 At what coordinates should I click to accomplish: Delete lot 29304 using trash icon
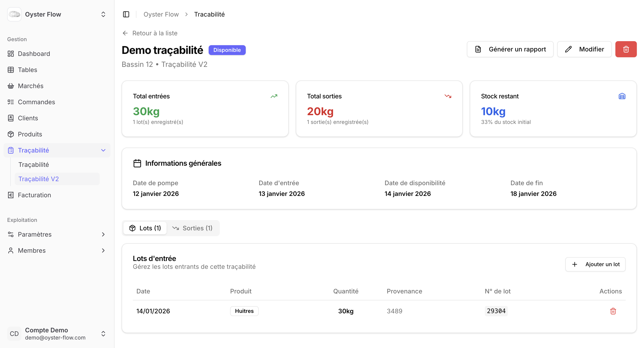tap(613, 311)
